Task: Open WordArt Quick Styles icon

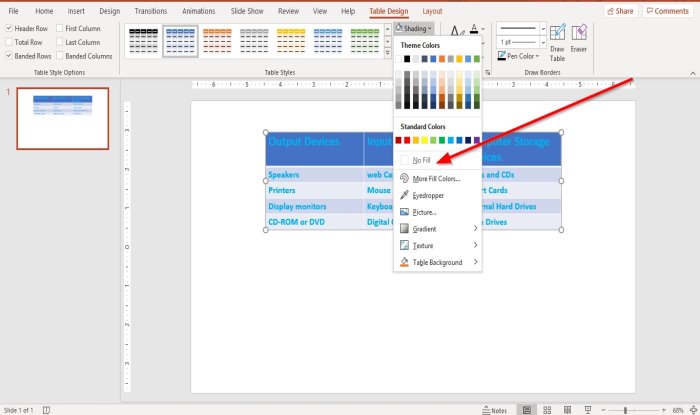Action: [x=456, y=31]
